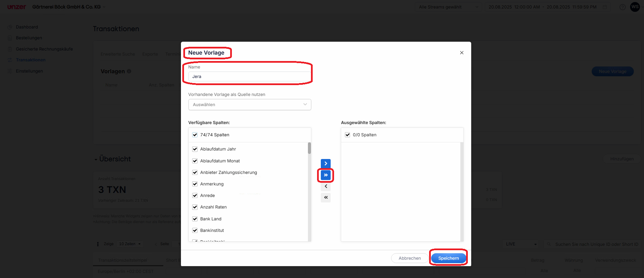644x278 pixels.
Task: Open Dashboard in the sidebar
Action: coord(27,27)
